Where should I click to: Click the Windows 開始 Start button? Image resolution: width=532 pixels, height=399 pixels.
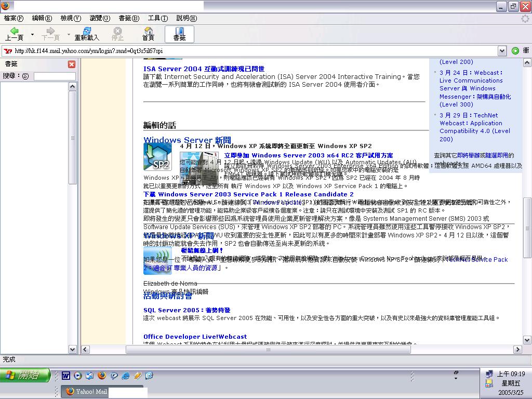click(x=25, y=375)
